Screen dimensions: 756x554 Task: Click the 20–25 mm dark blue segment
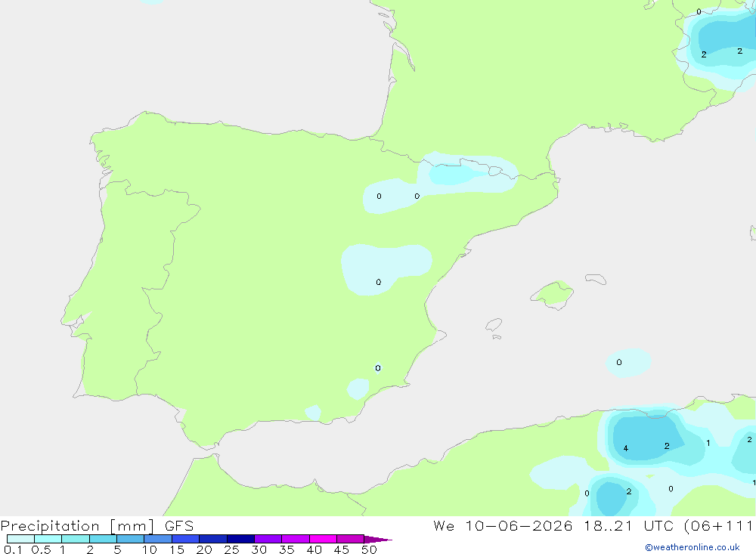pos(213,539)
